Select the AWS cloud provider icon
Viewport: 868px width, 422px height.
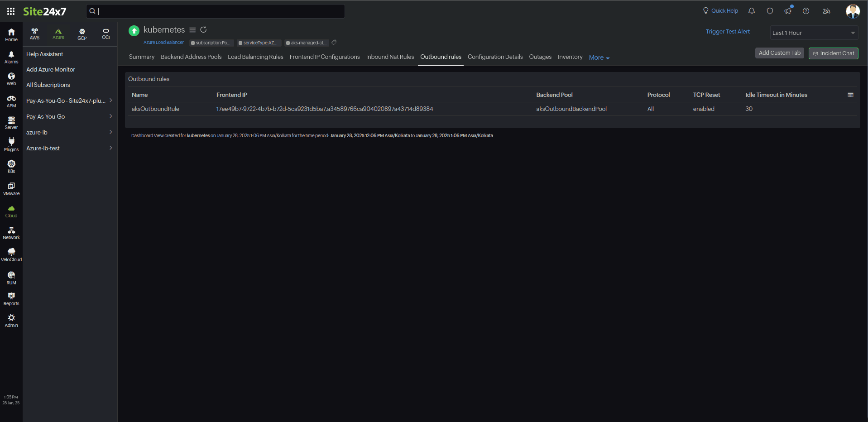click(35, 34)
